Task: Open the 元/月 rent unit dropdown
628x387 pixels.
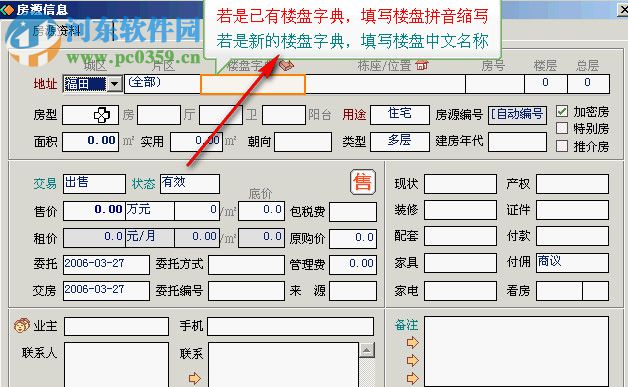Action: (150, 238)
